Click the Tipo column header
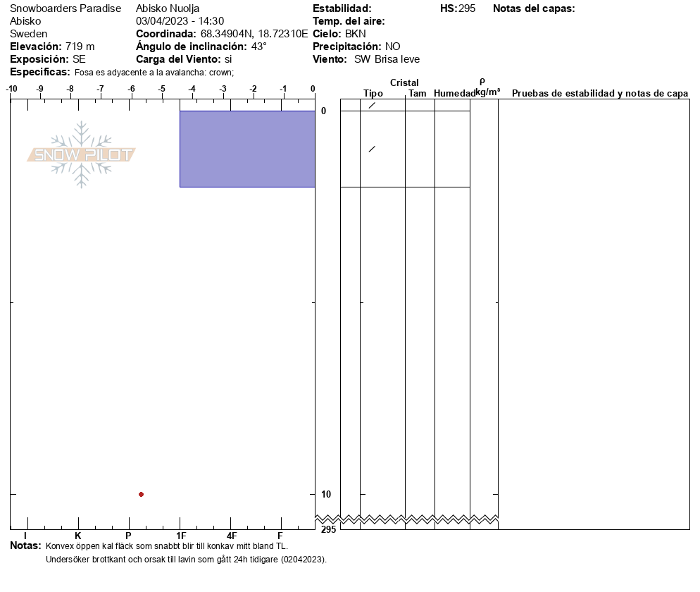 point(373,93)
